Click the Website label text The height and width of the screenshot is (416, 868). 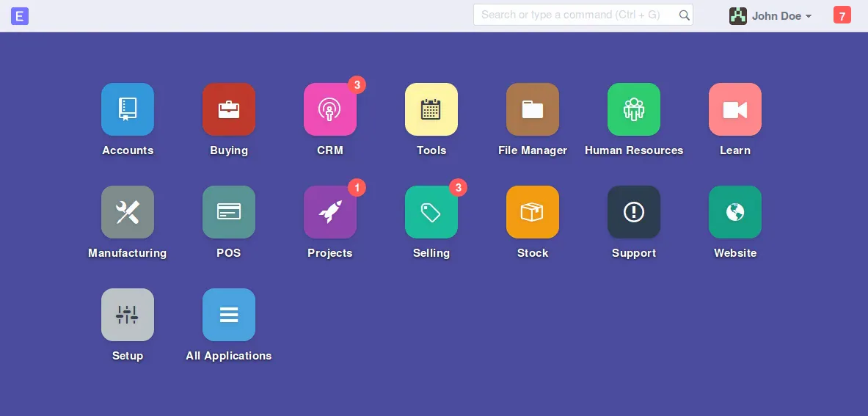click(735, 253)
